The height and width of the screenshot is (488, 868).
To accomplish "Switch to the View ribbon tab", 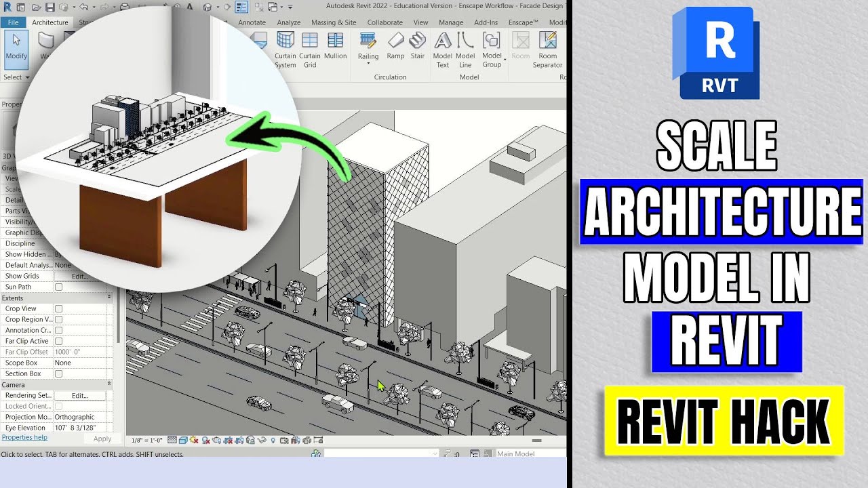I will [x=421, y=22].
